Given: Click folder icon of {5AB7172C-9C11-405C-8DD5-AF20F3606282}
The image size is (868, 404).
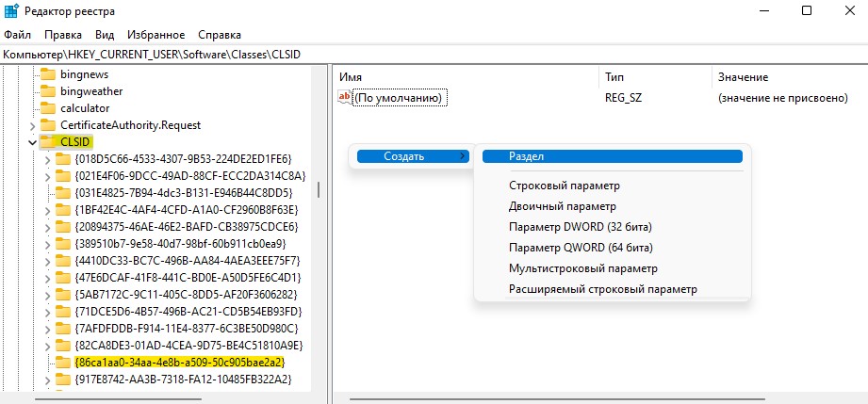Looking at the screenshot, I should point(62,295).
